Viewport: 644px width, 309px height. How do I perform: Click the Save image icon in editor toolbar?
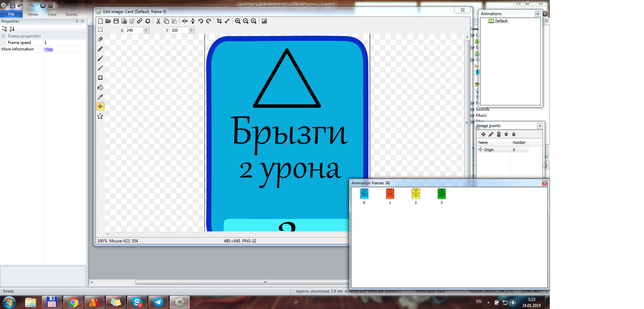116,21
